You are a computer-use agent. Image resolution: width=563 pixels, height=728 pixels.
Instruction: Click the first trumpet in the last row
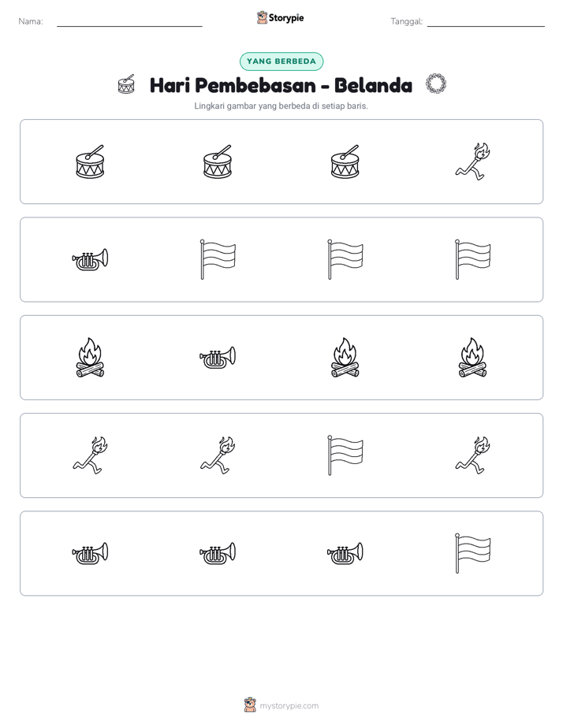(x=90, y=553)
